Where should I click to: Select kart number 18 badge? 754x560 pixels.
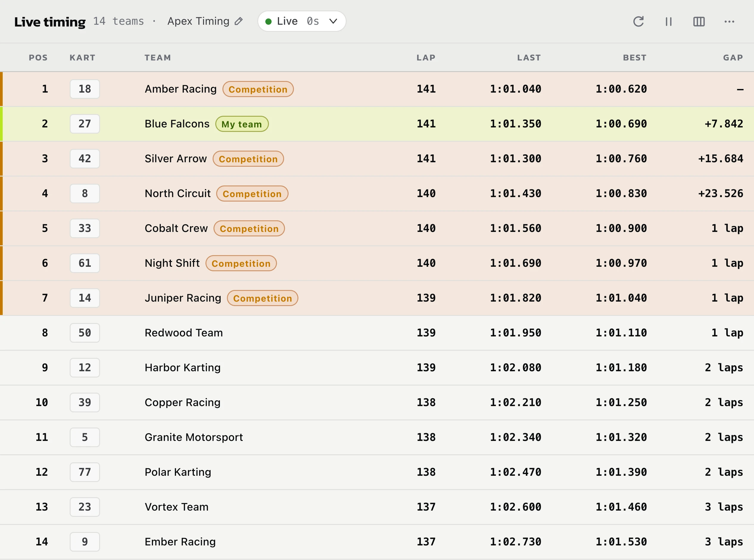(85, 89)
